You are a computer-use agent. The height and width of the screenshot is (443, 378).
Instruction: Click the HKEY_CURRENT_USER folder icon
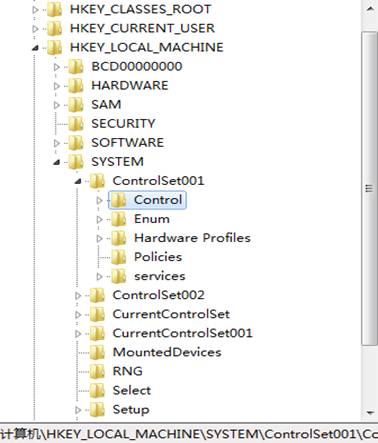tap(54, 28)
